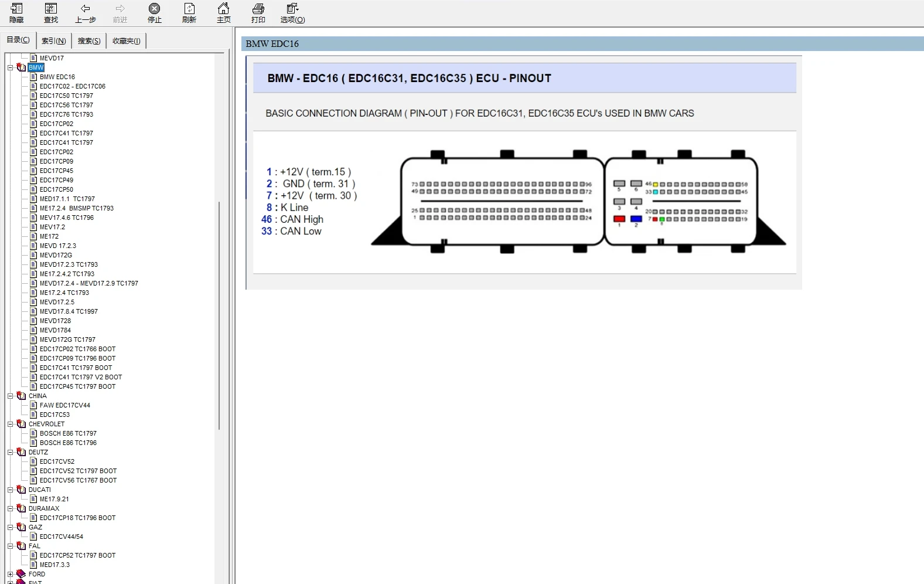
Task: Click the page icon beside EDC17C53
Action: click(x=33, y=415)
